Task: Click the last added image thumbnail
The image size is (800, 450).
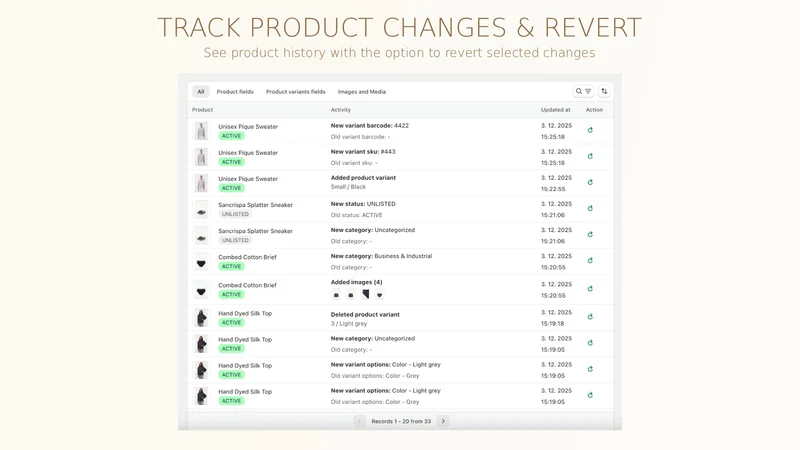Action: point(380,295)
